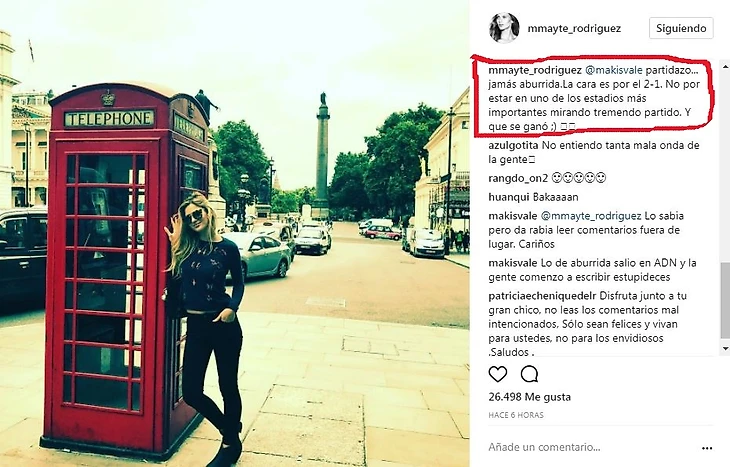Click the comments scrollbar down arrow
This screenshot has width=730, height=467.
pyautogui.click(x=725, y=348)
